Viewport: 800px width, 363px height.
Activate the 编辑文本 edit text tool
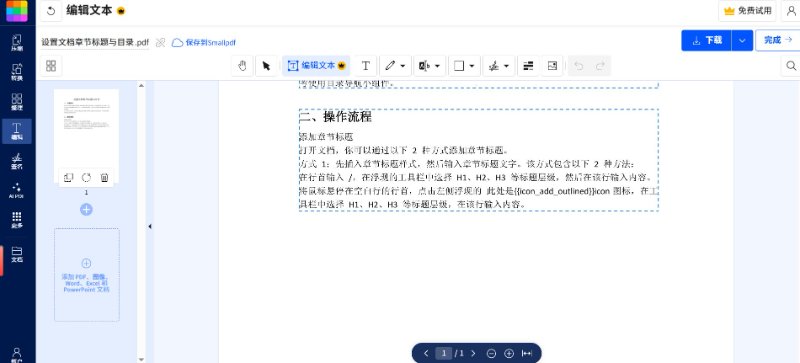[x=316, y=66]
